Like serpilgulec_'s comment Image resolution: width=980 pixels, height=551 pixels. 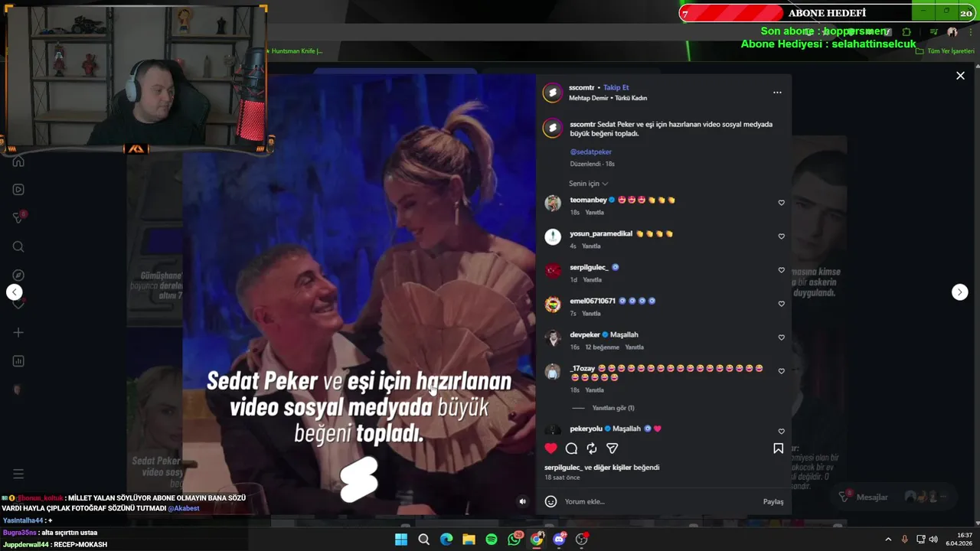781,270
